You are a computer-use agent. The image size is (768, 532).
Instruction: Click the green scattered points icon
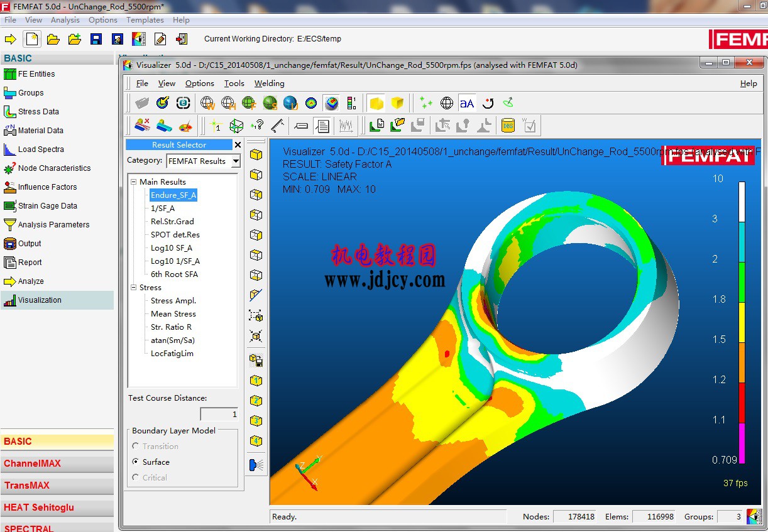426,103
